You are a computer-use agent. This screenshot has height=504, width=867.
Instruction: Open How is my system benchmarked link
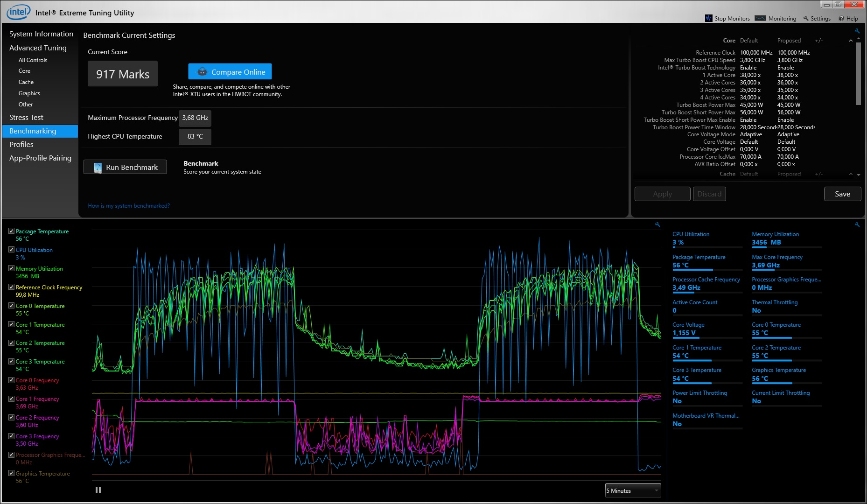tap(129, 206)
